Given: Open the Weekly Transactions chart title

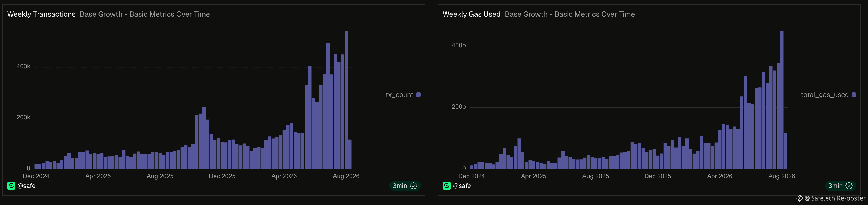Looking at the screenshot, I should point(41,14).
